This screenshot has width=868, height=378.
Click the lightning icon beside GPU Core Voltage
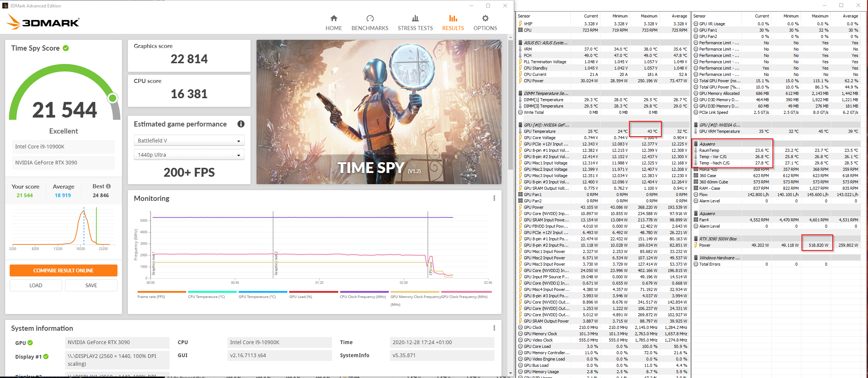[x=520, y=138]
